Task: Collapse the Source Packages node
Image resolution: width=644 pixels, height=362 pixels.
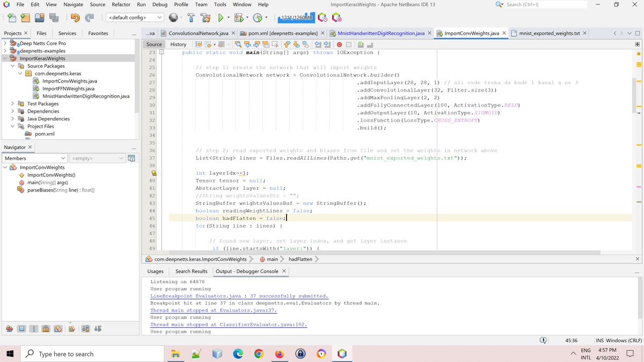Action: coord(13,66)
